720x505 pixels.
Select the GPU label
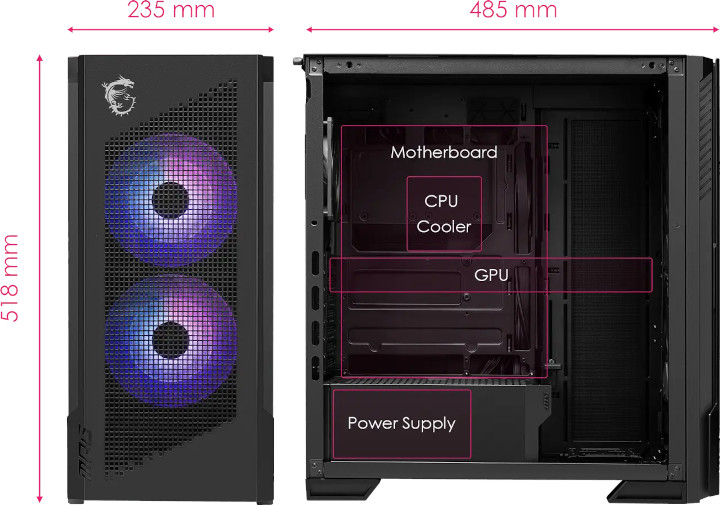click(491, 275)
